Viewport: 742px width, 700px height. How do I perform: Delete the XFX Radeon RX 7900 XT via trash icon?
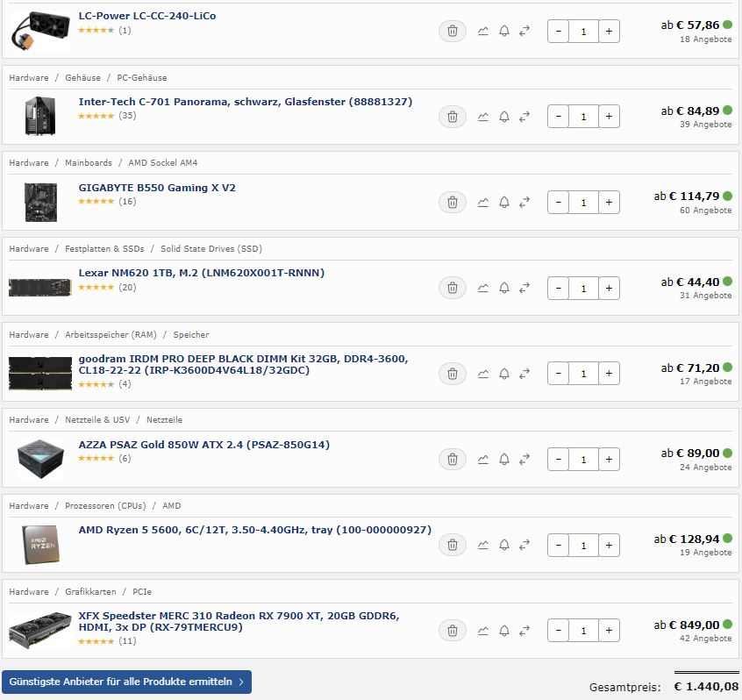pyautogui.click(x=453, y=631)
